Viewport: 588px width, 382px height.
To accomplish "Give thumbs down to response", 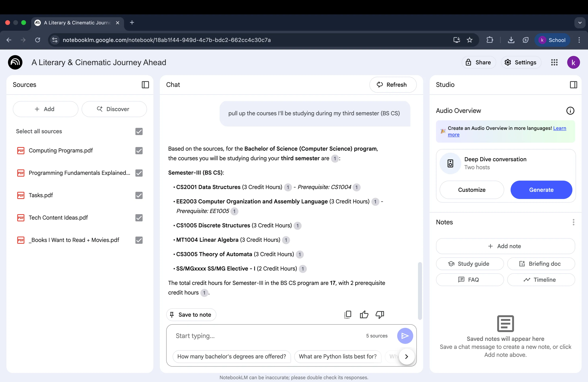I will pos(380,314).
